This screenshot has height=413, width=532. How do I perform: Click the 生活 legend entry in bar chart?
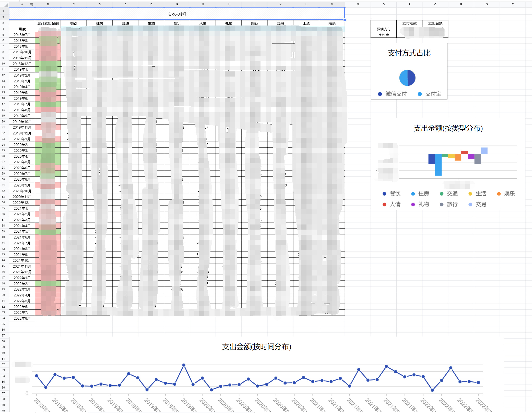(477, 194)
